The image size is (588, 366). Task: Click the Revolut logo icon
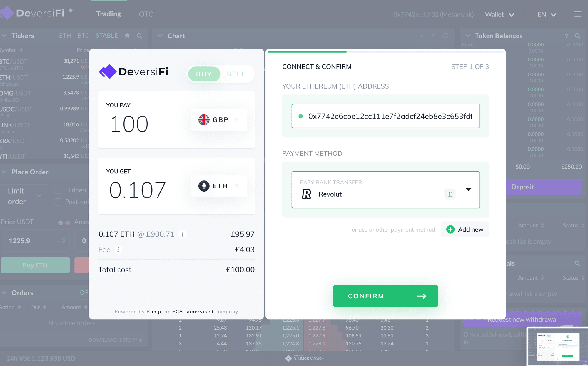pyautogui.click(x=306, y=194)
